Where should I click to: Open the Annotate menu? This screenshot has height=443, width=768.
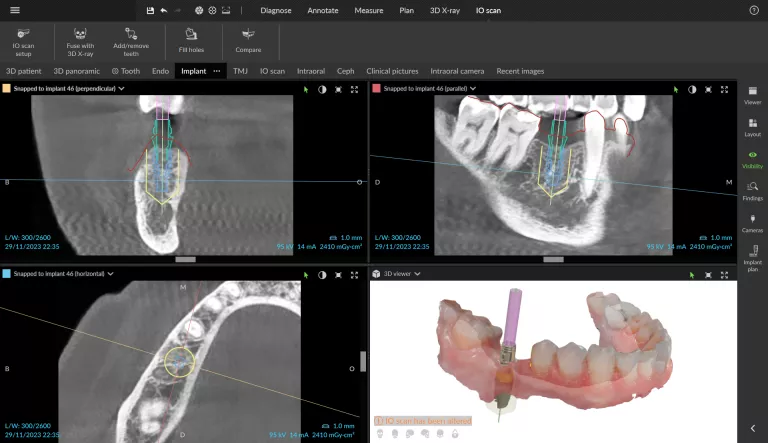tap(323, 10)
